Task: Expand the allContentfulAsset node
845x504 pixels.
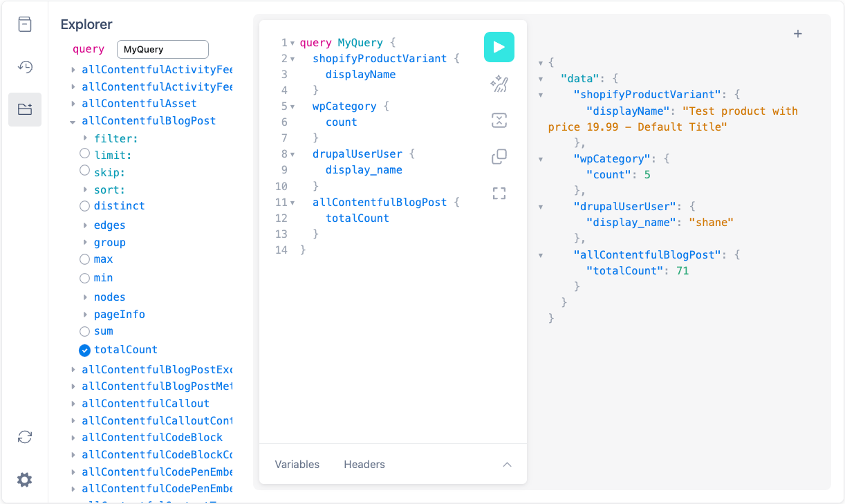Action: (x=73, y=104)
